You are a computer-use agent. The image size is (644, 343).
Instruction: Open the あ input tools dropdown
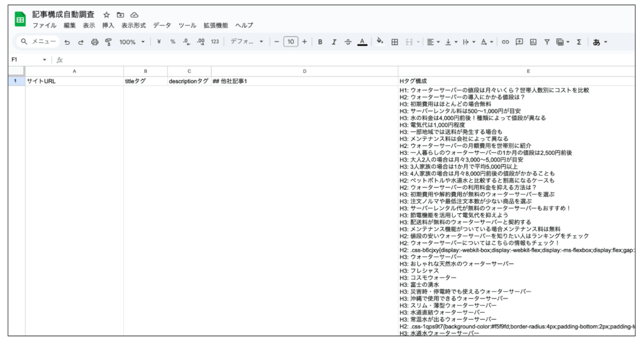tap(599, 42)
